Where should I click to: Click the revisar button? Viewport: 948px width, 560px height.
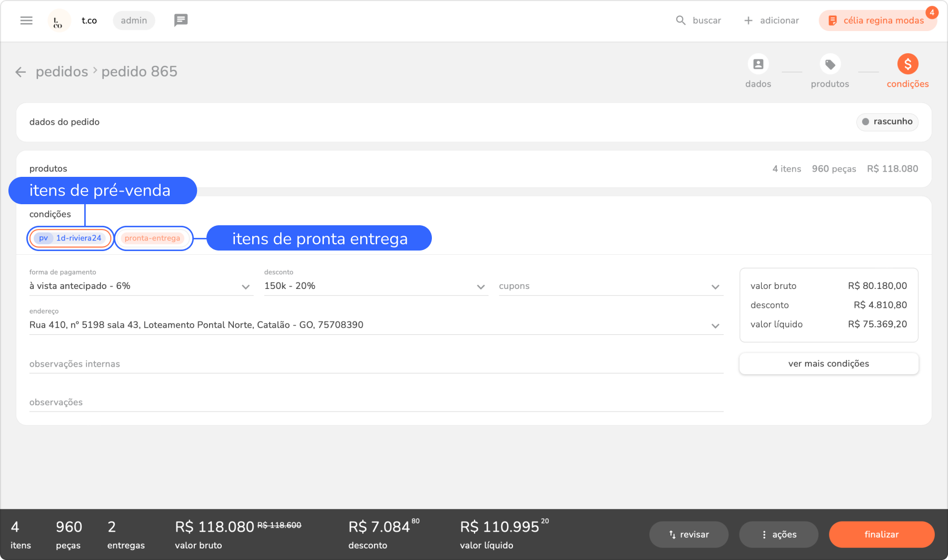pyautogui.click(x=689, y=535)
